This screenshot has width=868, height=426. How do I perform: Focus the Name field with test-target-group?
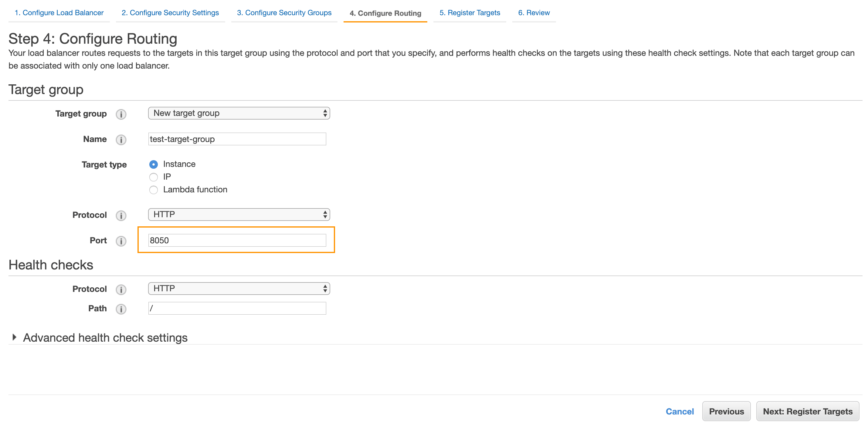pyautogui.click(x=237, y=139)
